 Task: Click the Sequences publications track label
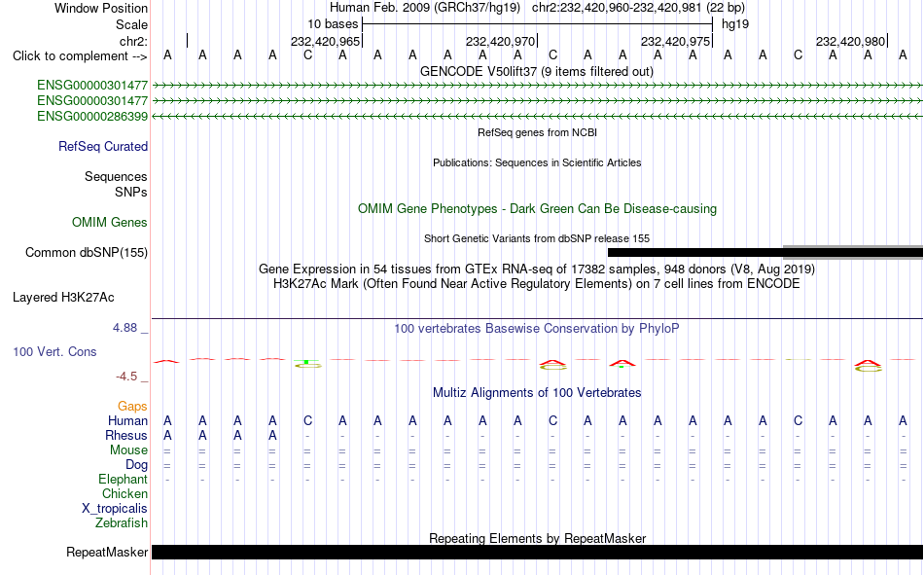click(116, 177)
